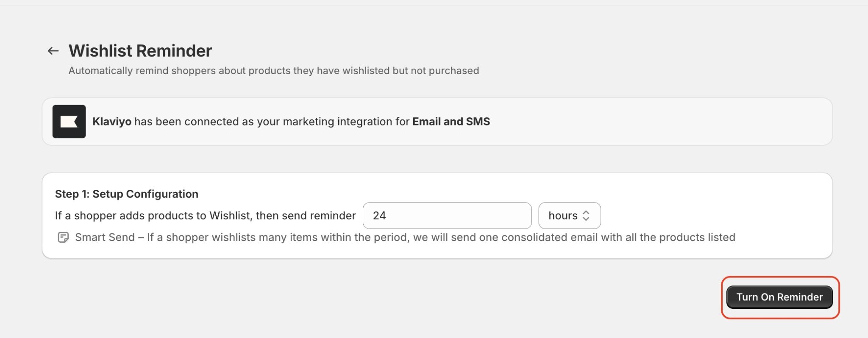Go back using the left arrow
This screenshot has width=868, height=338.
tap(53, 51)
